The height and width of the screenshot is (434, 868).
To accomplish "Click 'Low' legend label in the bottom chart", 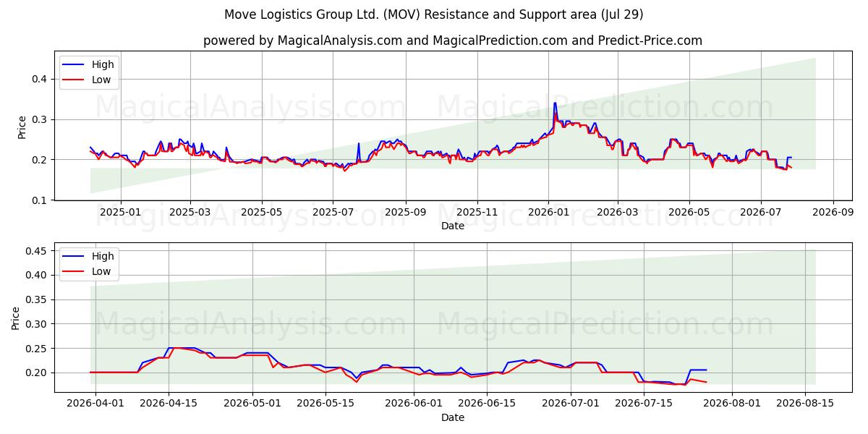I will [x=101, y=271].
